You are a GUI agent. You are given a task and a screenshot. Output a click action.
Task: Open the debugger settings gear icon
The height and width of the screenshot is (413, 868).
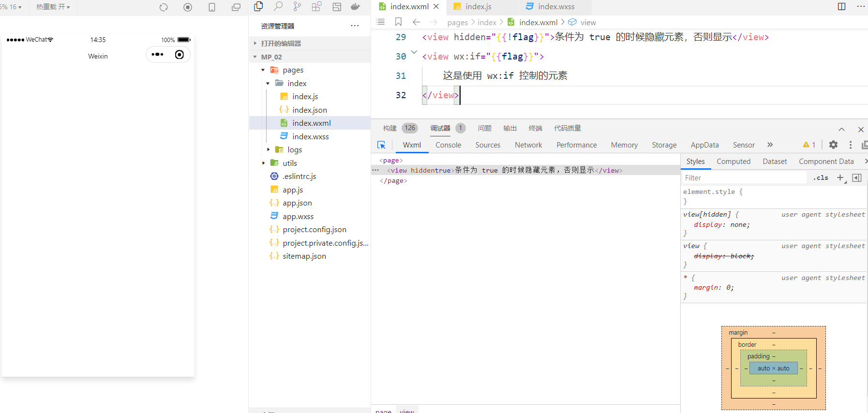833,145
